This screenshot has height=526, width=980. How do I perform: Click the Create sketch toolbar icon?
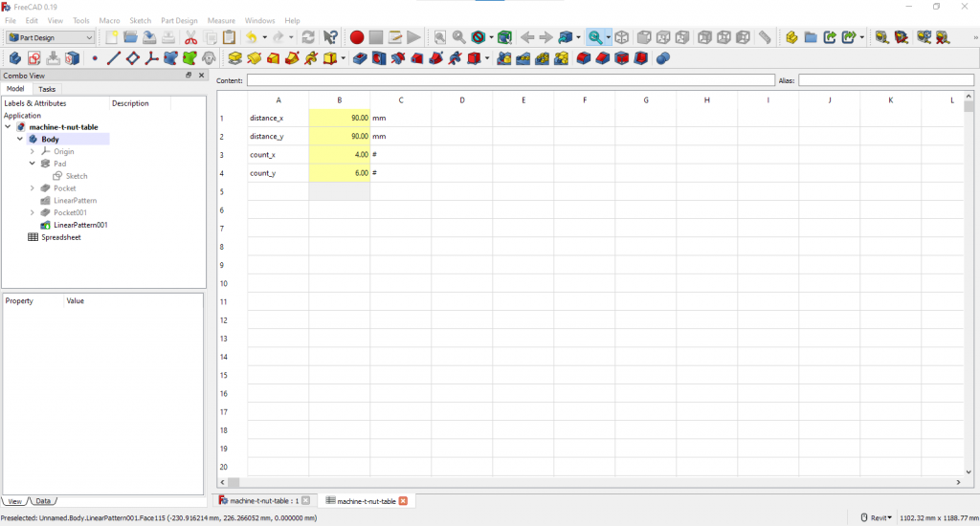pyautogui.click(x=33, y=58)
